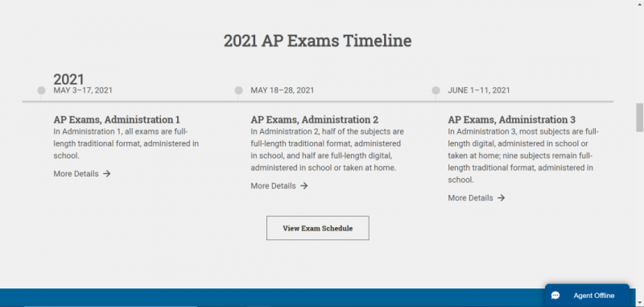The width and height of the screenshot is (644, 307).
Task: Select the June 1–11, 2021 timeline dot
Action: (x=436, y=90)
